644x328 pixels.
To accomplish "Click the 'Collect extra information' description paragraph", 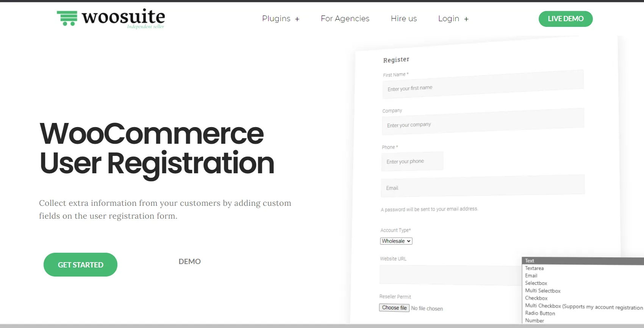I will pos(165,209).
